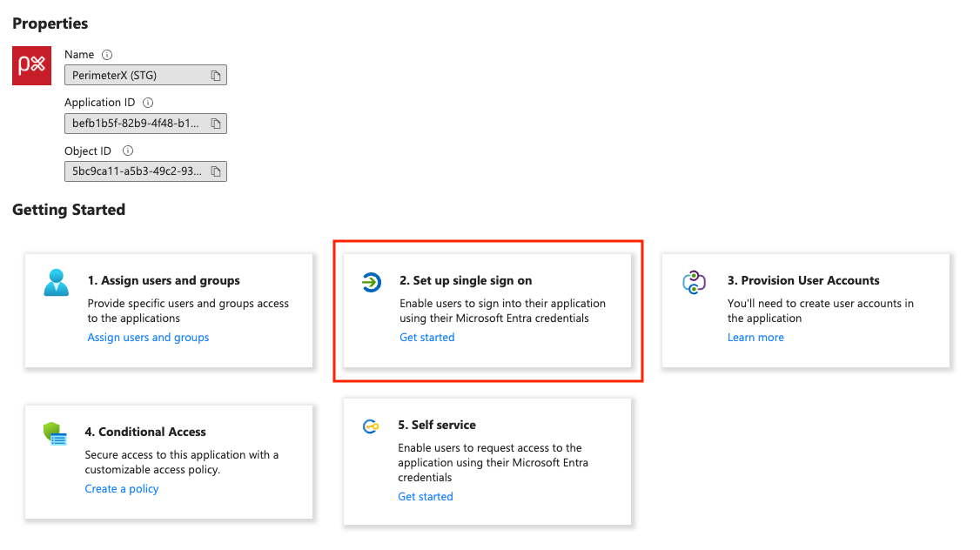980x550 pixels.
Task: Click Get started under Set up single sign on
Action: pos(426,338)
